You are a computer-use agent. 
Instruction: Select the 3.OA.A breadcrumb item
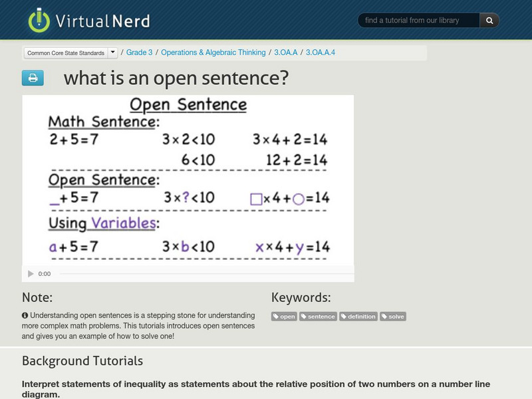pos(286,52)
